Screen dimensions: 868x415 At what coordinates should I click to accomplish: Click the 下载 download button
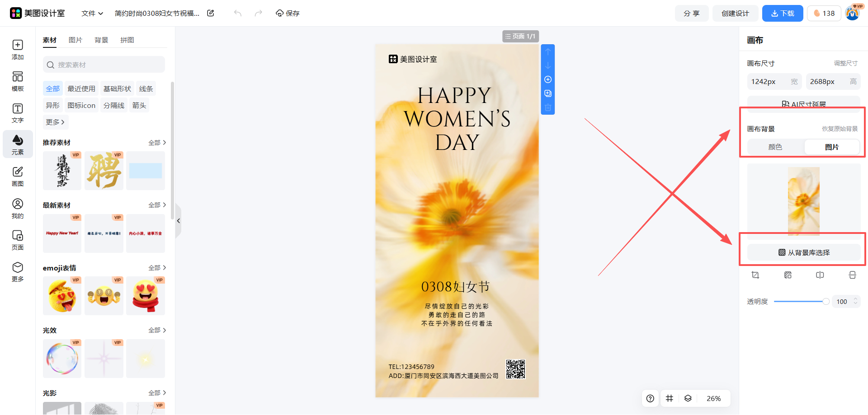click(782, 14)
